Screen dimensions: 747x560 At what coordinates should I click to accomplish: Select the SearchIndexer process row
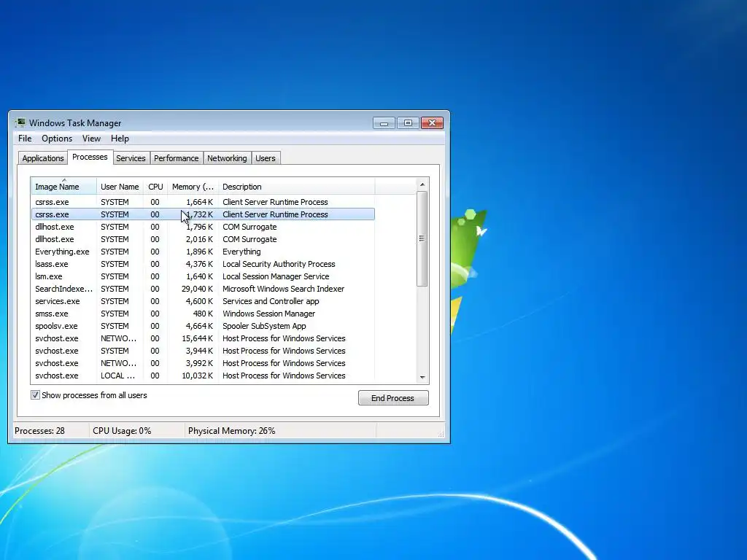(203, 289)
